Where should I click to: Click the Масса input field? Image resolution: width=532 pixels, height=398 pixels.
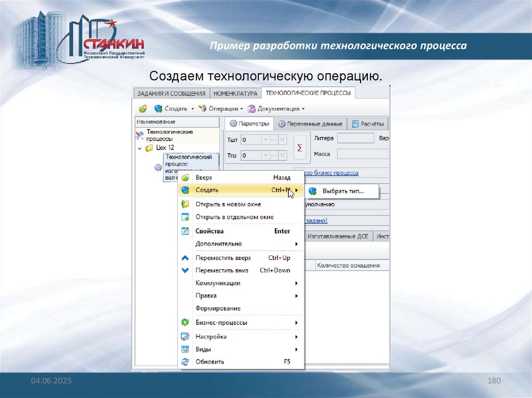pos(363,154)
